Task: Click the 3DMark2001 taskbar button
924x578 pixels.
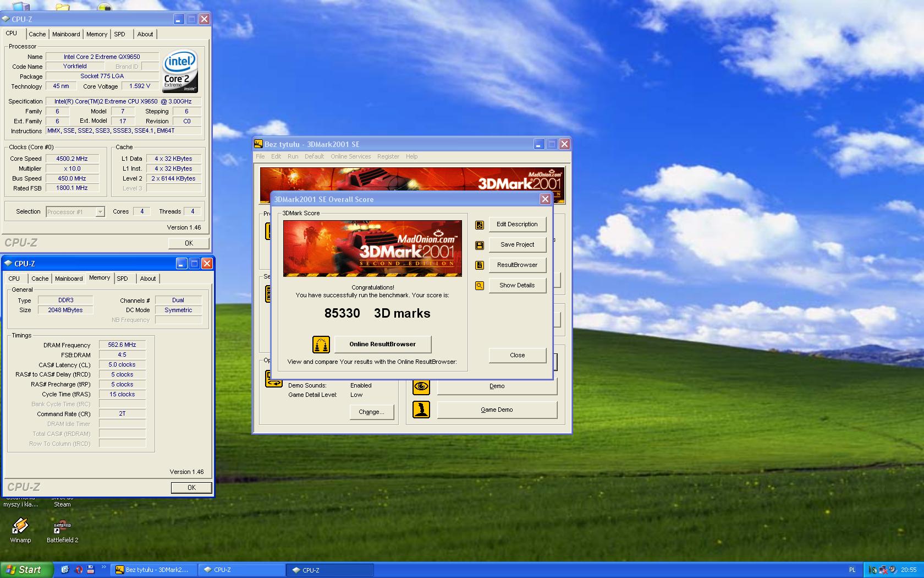Action: (154, 570)
